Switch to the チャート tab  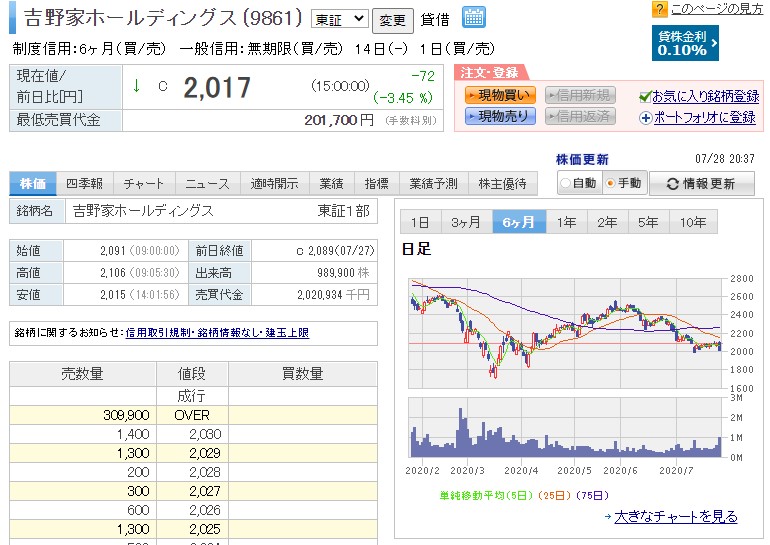pyautogui.click(x=144, y=184)
